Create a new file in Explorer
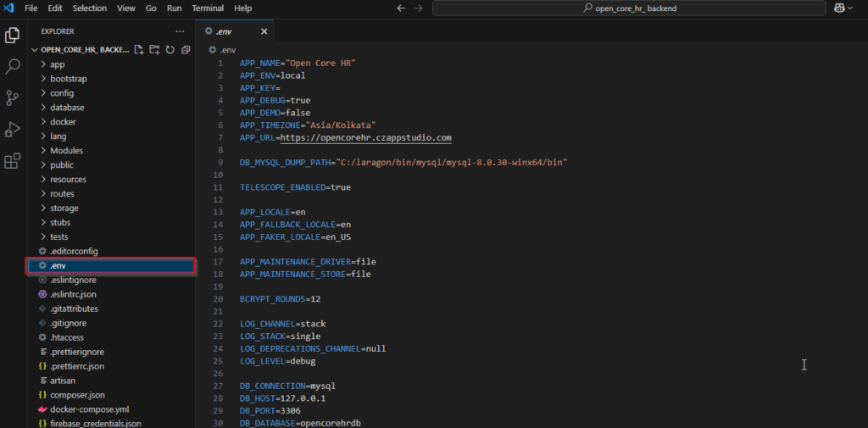The height and width of the screenshot is (428, 868). coord(139,50)
